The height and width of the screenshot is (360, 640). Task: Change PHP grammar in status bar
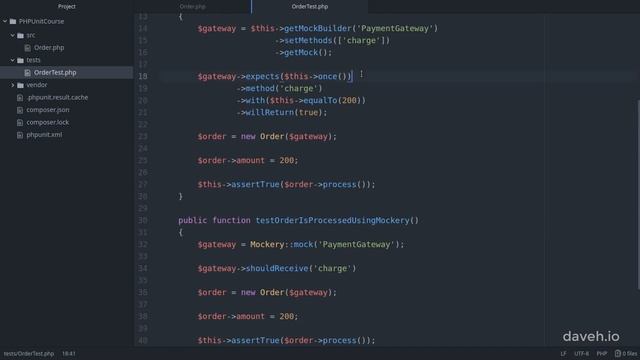click(x=602, y=353)
